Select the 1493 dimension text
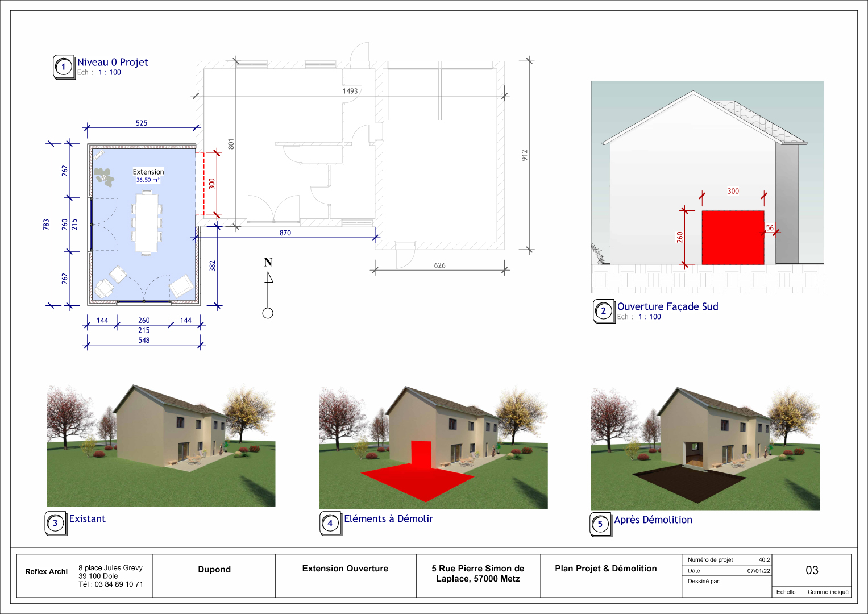868x614 pixels. coord(350,91)
